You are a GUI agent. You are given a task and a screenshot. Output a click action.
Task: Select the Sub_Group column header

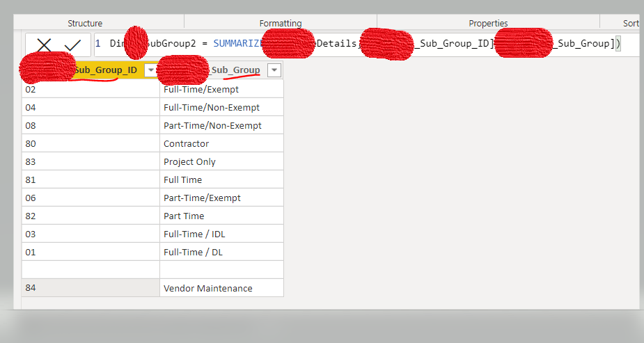tap(222, 70)
